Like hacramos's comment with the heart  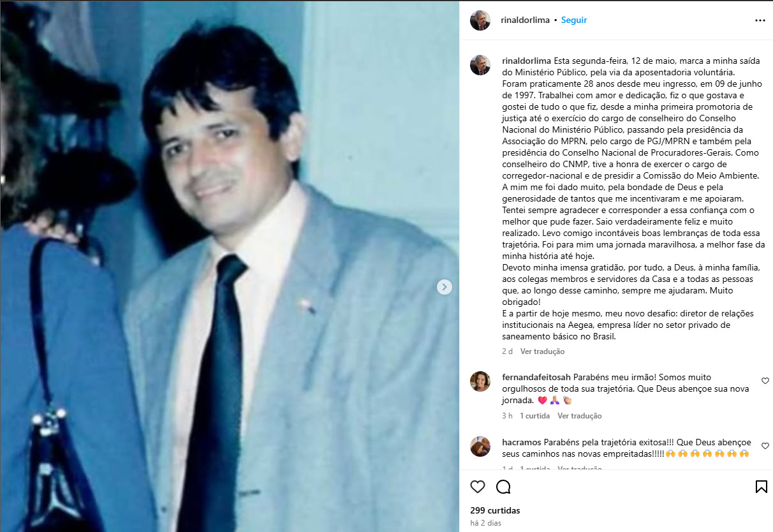point(765,446)
